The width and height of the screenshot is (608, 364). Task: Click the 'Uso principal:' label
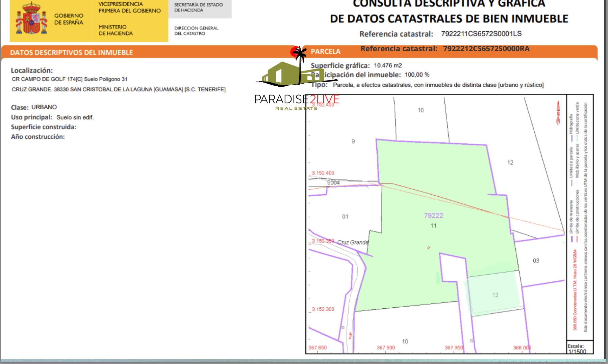point(31,117)
